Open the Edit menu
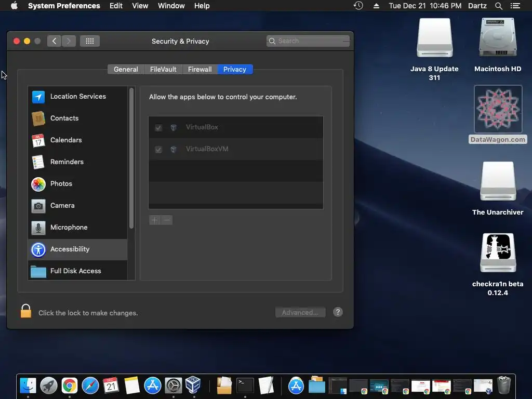Screen dimensions: 532x399 point(116,6)
